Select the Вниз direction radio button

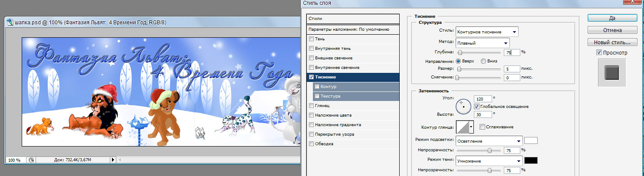[483, 61]
